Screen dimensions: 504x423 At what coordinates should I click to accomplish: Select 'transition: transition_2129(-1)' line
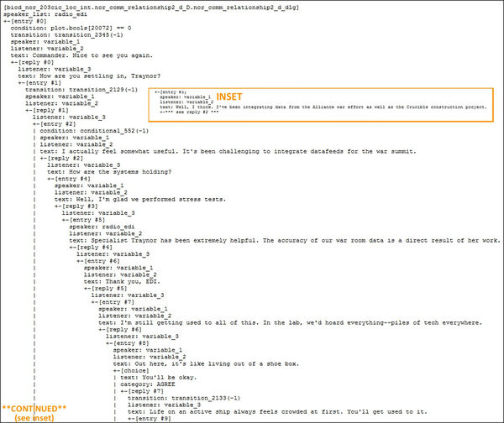(81, 90)
